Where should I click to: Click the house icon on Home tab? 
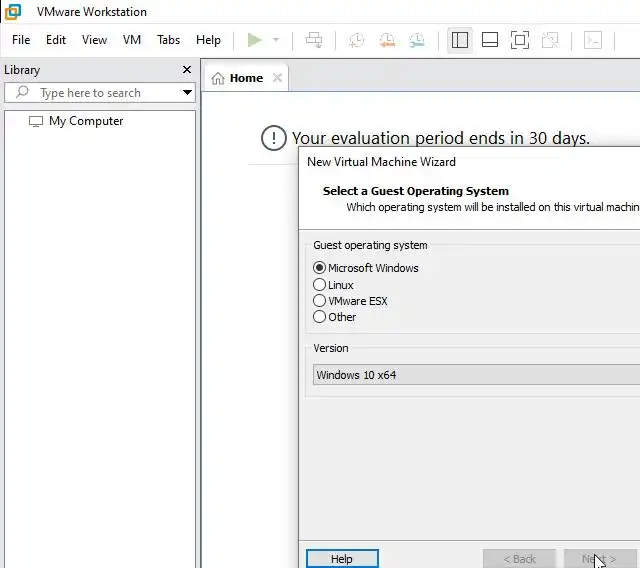[x=218, y=78]
